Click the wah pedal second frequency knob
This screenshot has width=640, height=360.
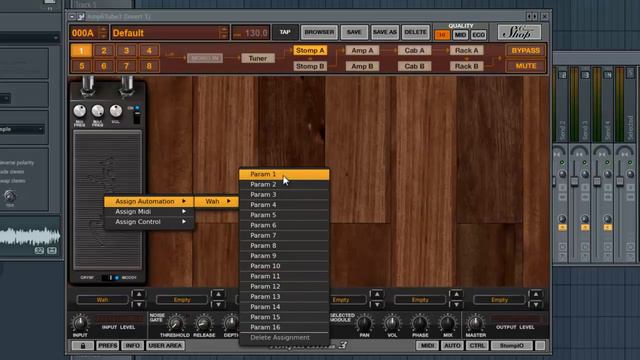(x=98, y=111)
